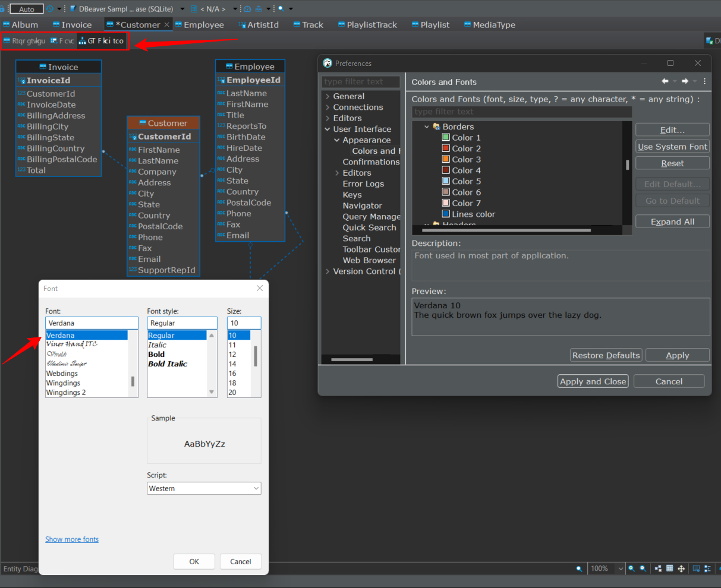Select the zoom out tool on status bar
The image size is (721, 588).
tap(643, 568)
